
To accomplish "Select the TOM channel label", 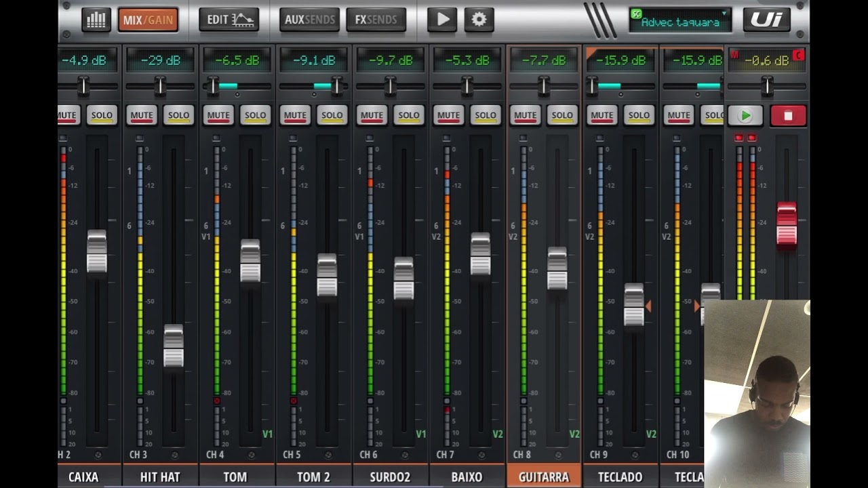I will 237,476.
